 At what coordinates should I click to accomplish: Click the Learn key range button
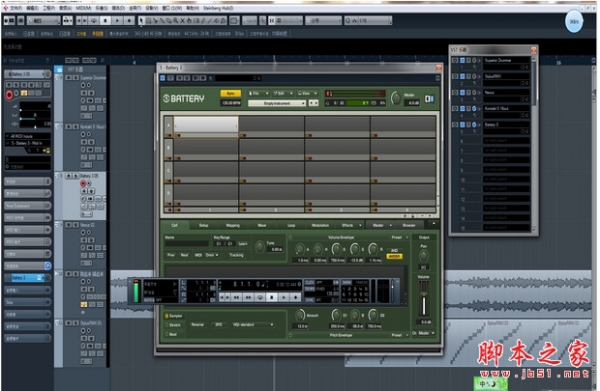coord(243,244)
